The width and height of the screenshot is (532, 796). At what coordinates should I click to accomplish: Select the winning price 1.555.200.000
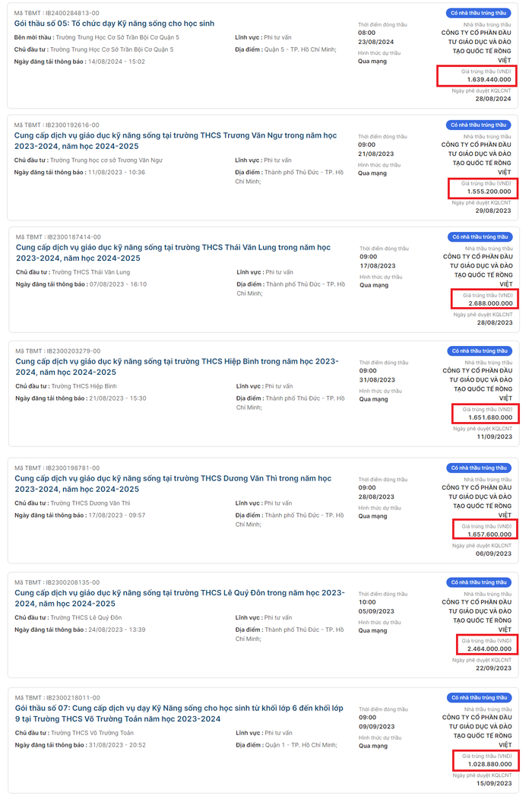pyautogui.click(x=489, y=192)
